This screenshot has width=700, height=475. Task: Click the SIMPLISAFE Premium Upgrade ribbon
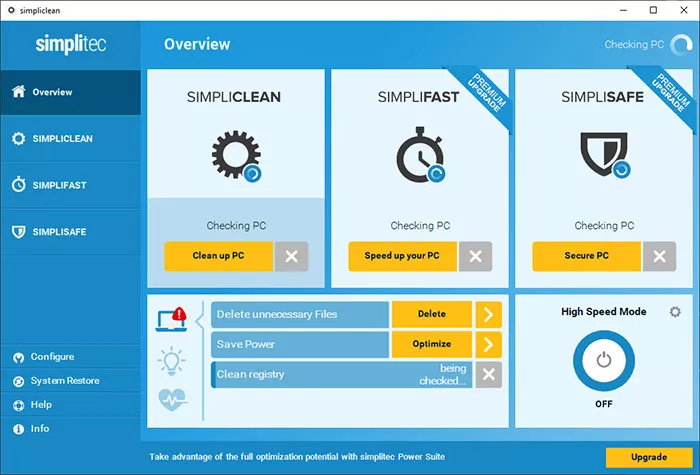(x=670, y=94)
